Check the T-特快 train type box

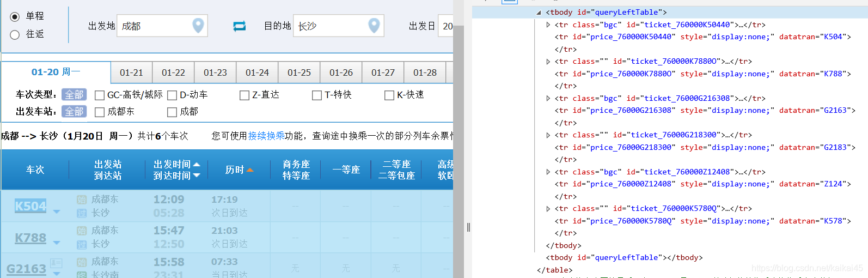(317, 95)
